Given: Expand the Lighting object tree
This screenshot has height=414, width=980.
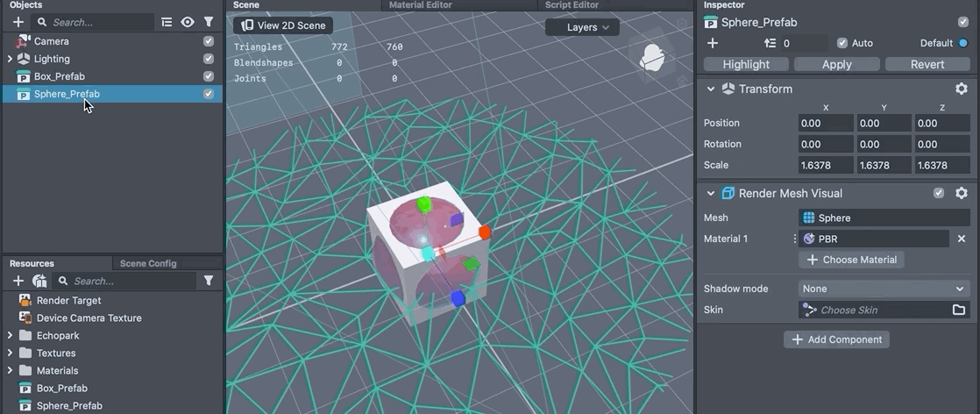Looking at the screenshot, I should point(10,59).
